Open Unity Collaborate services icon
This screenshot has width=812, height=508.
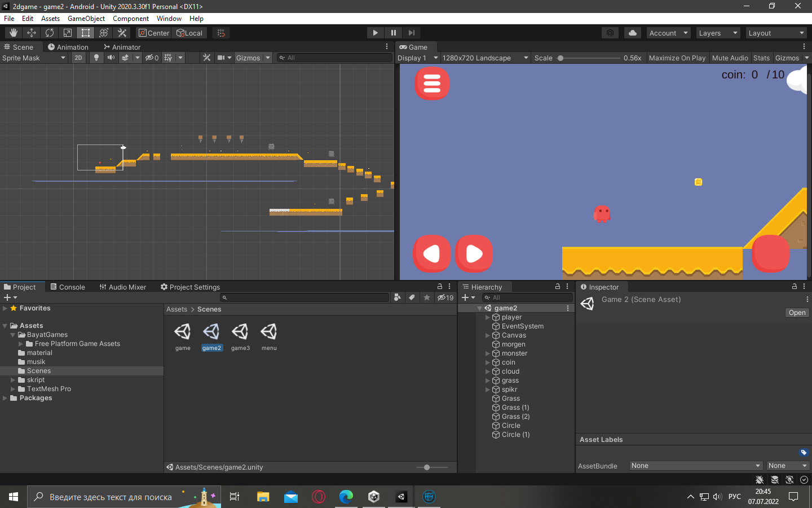pos(610,33)
